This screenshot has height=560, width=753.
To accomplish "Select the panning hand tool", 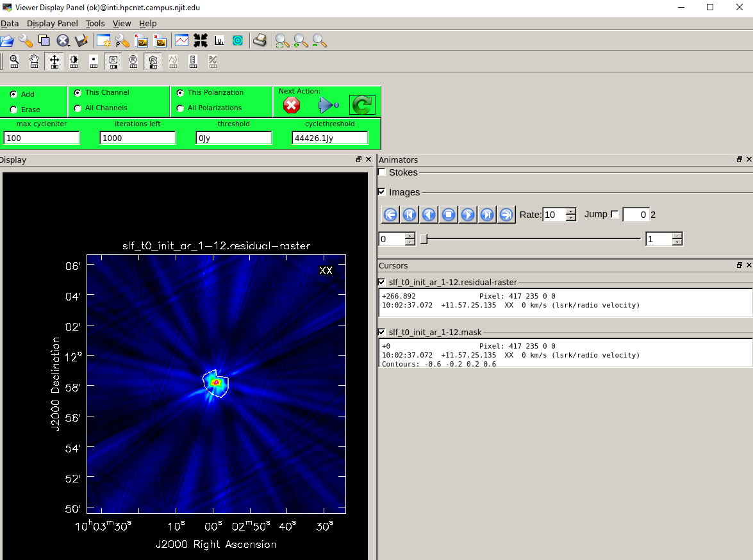I will [x=34, y=62].
